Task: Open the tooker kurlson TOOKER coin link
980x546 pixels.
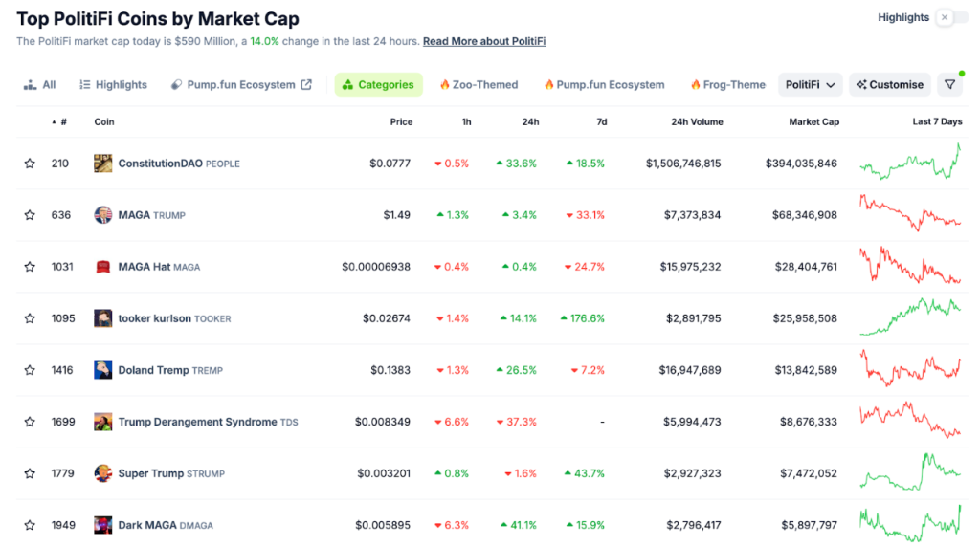Action: point(174,318)
